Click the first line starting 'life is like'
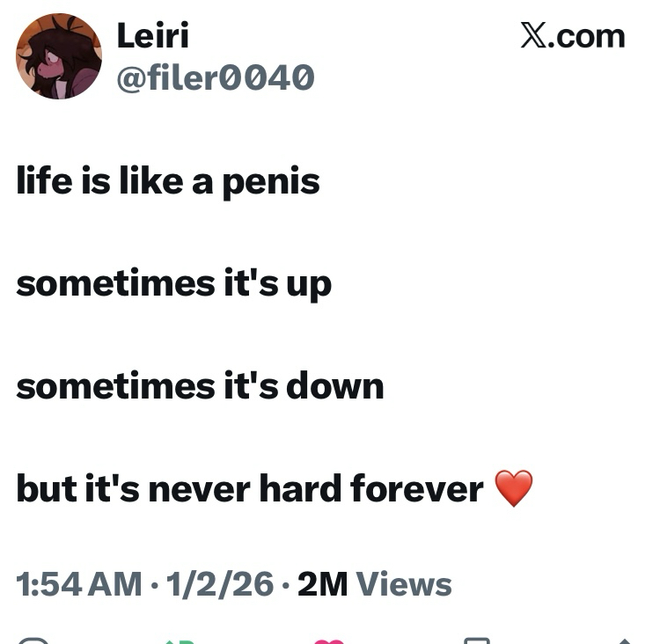This screenshot has height=644, width=660. tap(168, 181)
